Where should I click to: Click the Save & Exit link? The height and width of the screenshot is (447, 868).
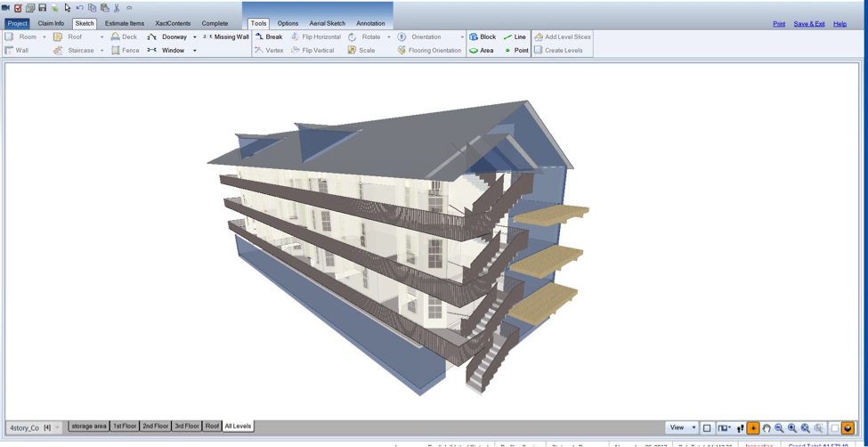pyautogui.click(x=808, y=24)
